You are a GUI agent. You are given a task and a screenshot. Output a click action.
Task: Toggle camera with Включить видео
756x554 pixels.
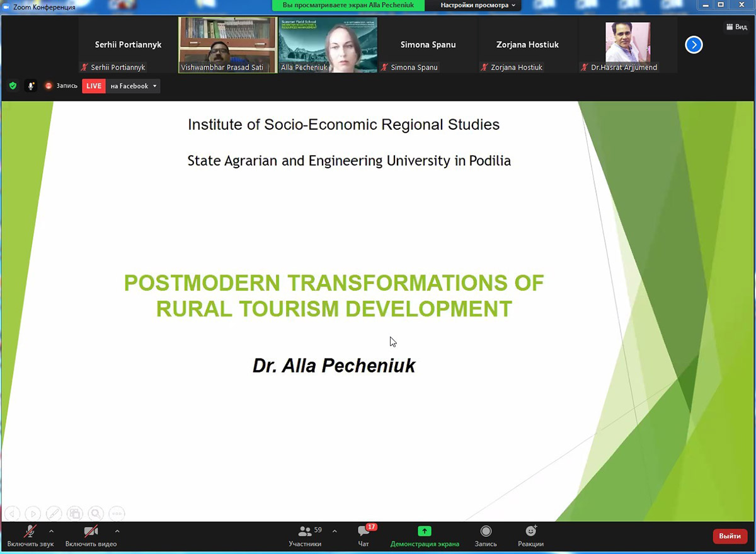(91, 536)
